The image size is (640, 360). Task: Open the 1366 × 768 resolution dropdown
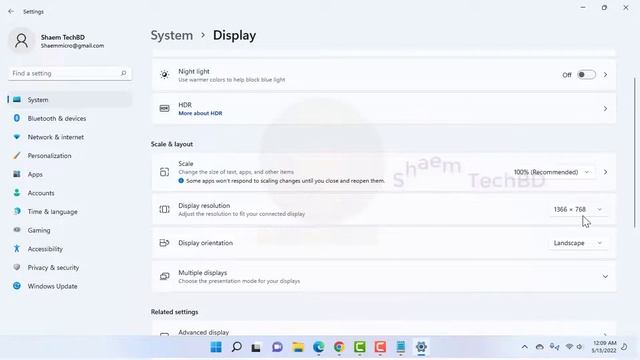[578, 209]
